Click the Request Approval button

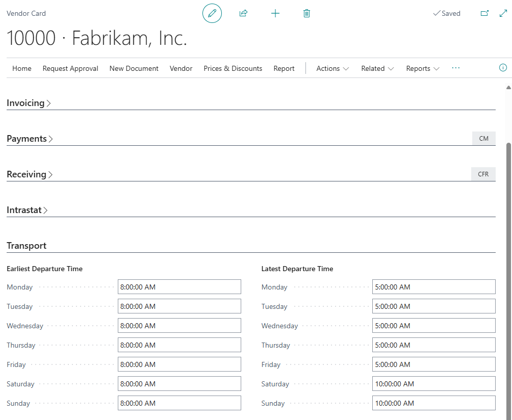70,68
